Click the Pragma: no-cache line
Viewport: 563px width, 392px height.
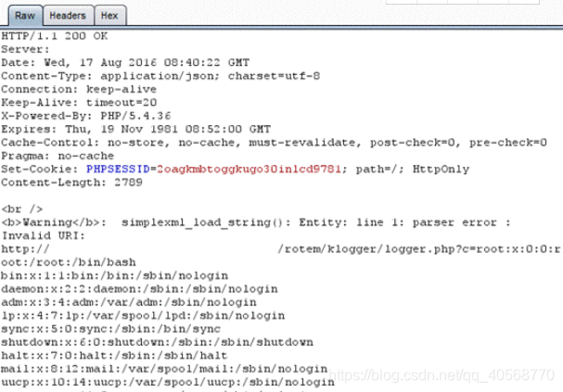coord(58,156)
